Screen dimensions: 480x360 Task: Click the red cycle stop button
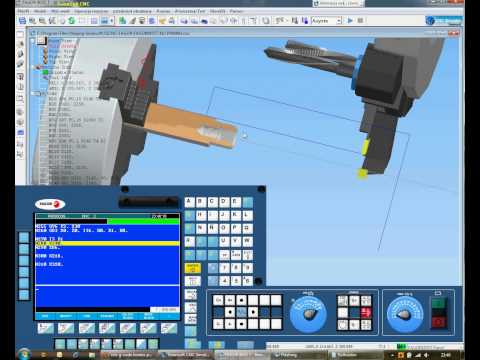coord(438,322)
